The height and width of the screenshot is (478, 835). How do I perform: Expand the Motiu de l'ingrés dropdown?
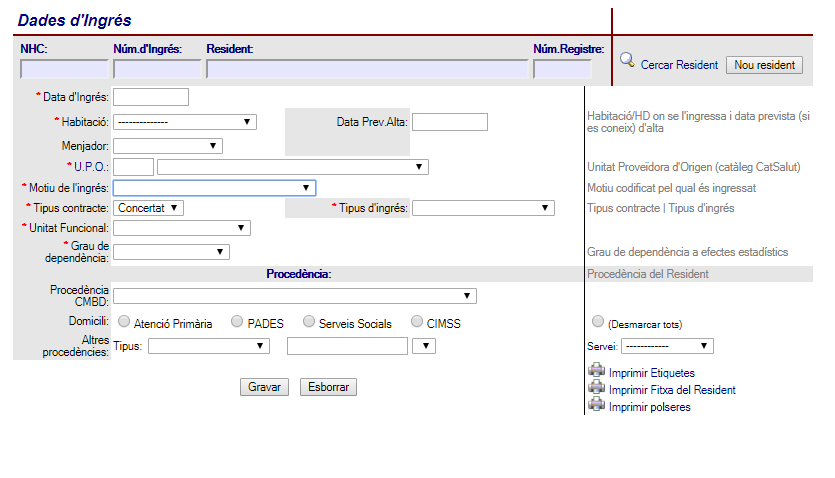click(214, 187)
